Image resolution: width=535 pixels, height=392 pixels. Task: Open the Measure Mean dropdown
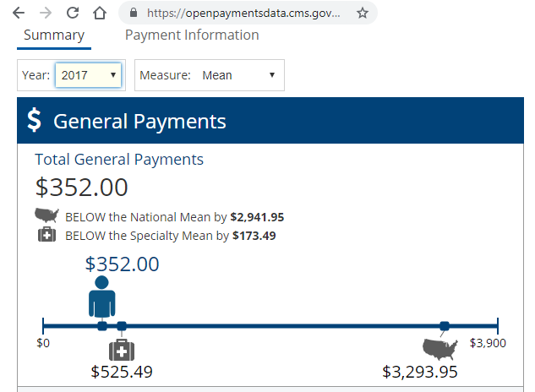click(x=210, y=75)
